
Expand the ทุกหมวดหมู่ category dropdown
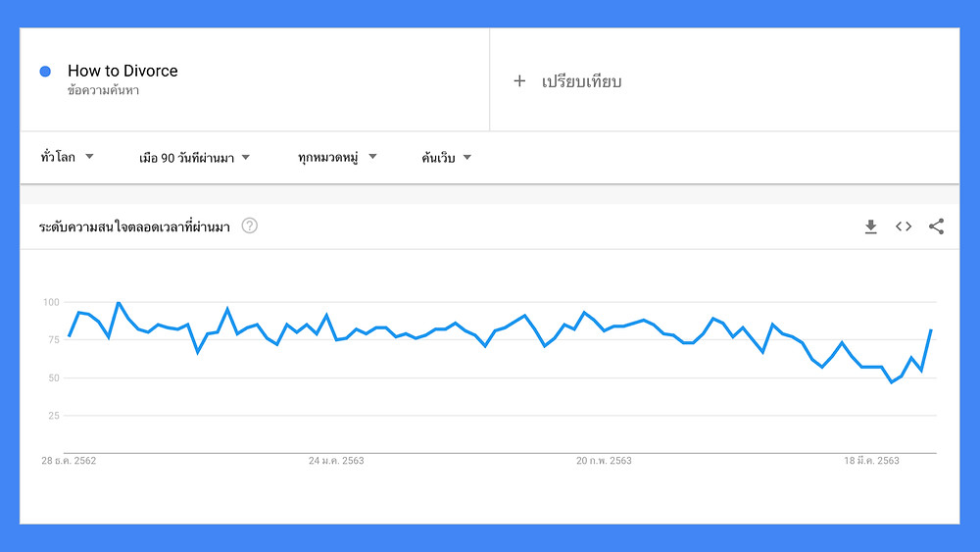pos(337,157)
